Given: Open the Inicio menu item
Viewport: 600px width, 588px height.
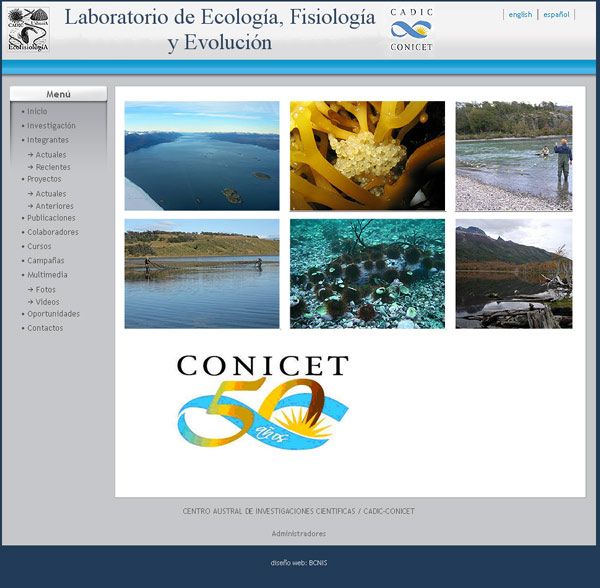Looking at the screenshot, I should 37,111.
